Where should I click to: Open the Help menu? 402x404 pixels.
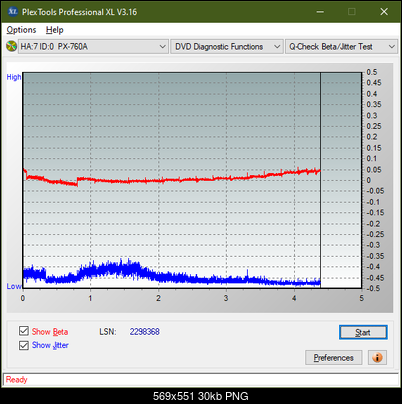point(54,30)
